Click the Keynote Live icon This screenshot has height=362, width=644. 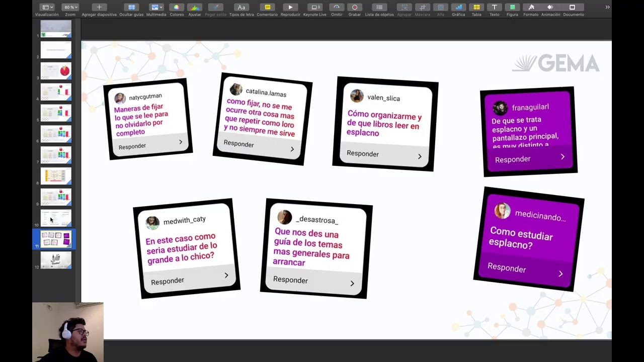pos(315,7)
